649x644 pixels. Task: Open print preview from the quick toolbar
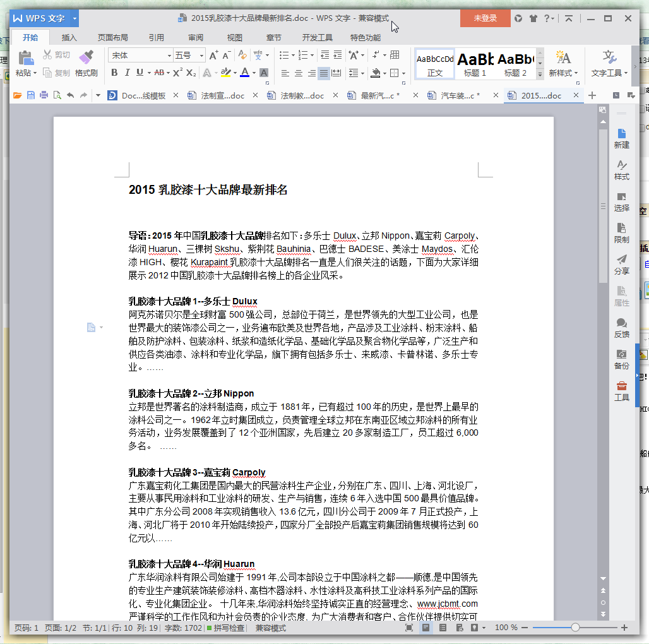pyautogui.click(x=57, y=95)
